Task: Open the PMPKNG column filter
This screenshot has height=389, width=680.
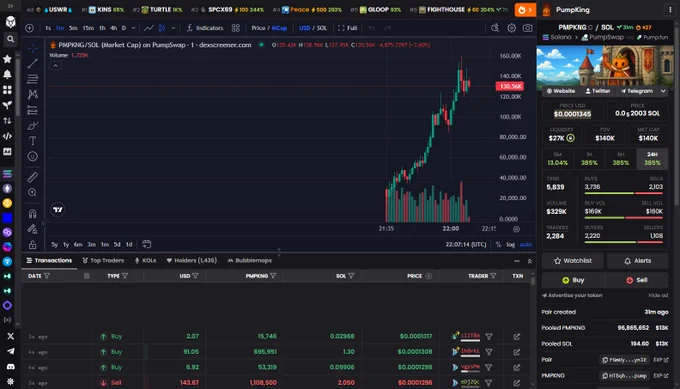Action: (273, 276)
